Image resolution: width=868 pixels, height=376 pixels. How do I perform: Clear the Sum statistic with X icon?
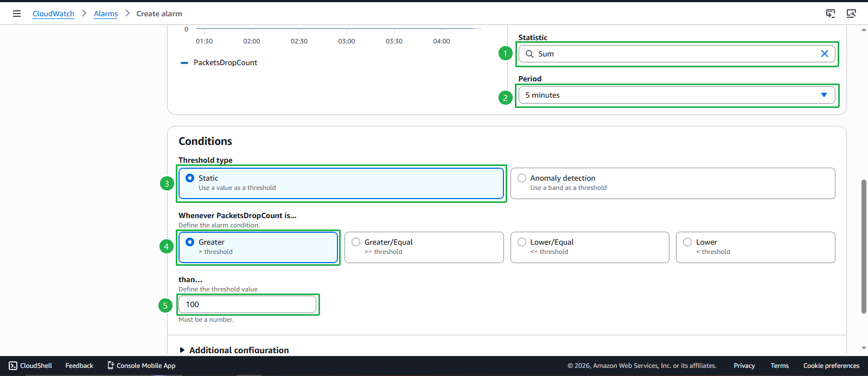[824, 54]
